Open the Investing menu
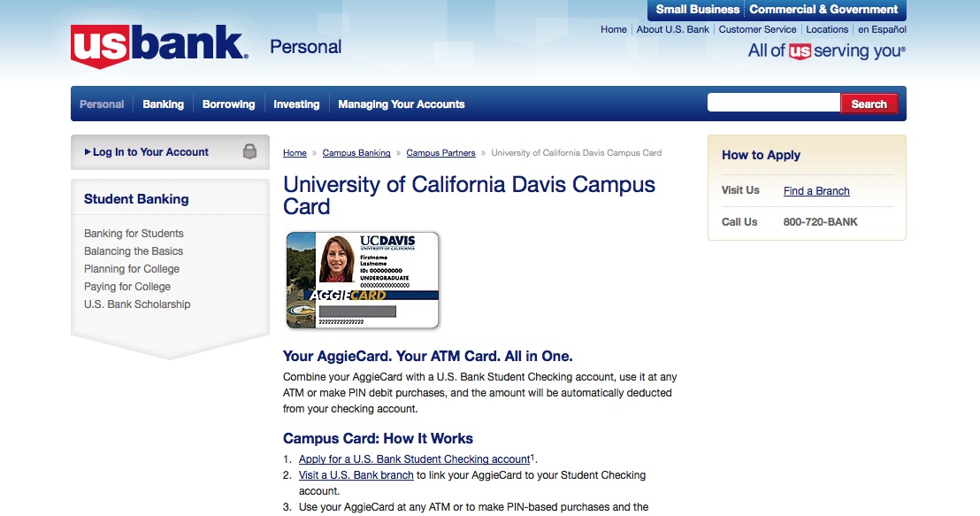Viewport: 980px width, 516px height. click(296, 104)
